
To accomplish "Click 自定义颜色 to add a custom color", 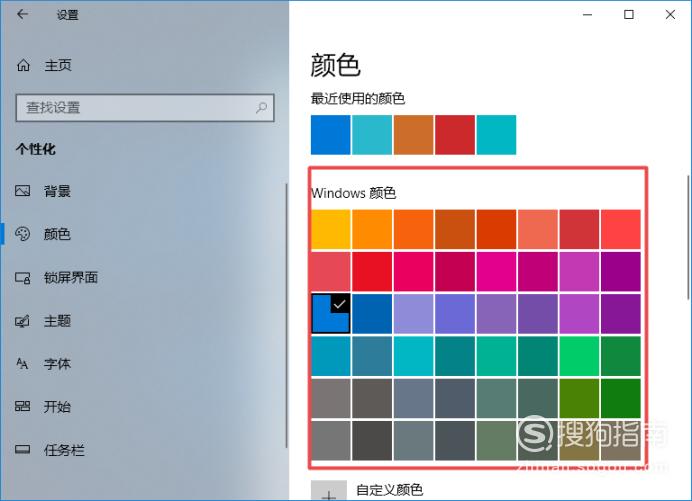I will point(389,490).
